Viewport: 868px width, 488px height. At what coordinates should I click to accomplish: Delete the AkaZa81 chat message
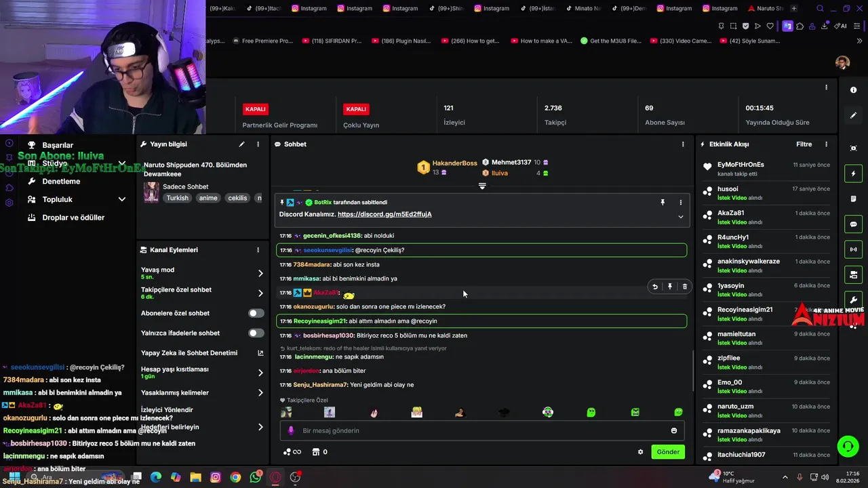click(685, 287)
